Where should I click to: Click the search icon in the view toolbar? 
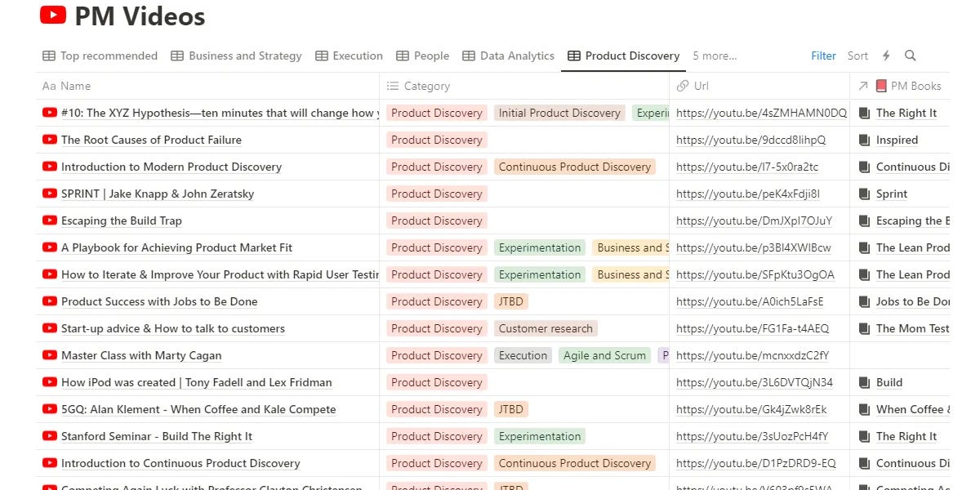pyautogui.click(x=910, y=56)
